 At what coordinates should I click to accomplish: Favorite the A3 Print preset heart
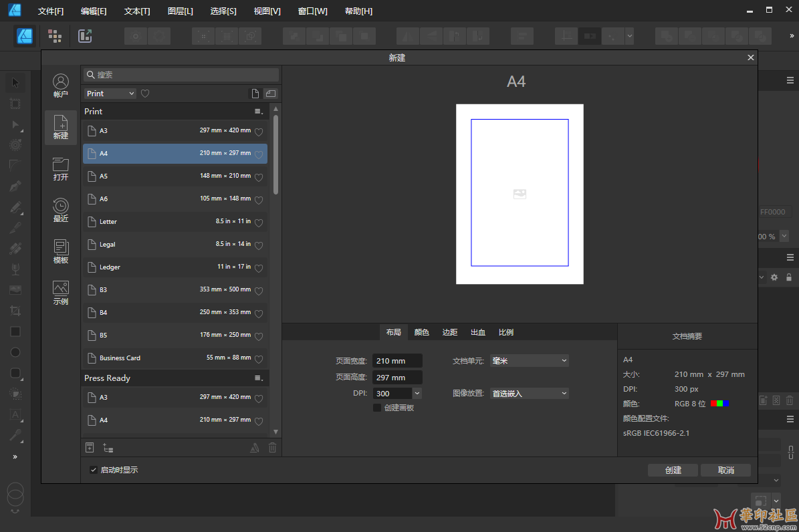[x=259, y=132]
